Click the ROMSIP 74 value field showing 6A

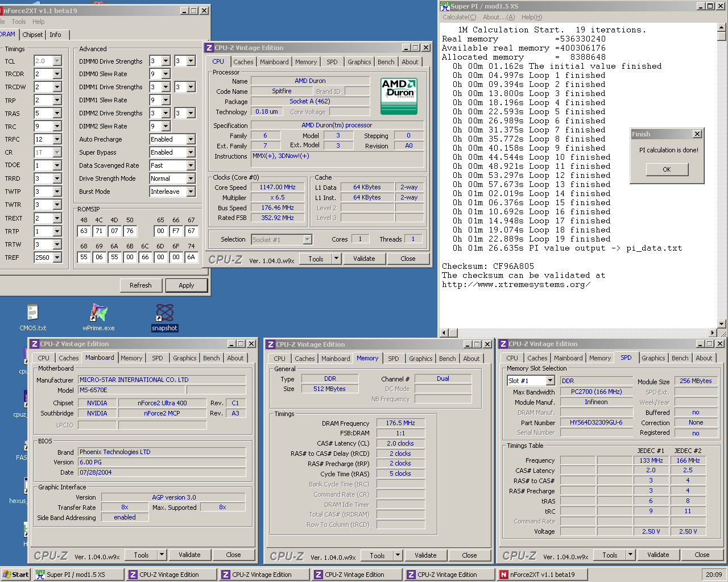pyautogui.click(x=191, y=257)
